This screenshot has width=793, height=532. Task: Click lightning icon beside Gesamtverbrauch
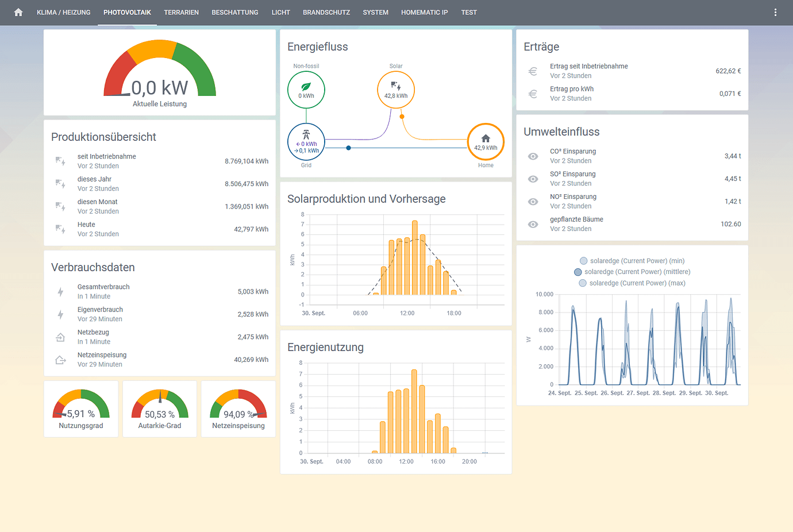point(60,292)
